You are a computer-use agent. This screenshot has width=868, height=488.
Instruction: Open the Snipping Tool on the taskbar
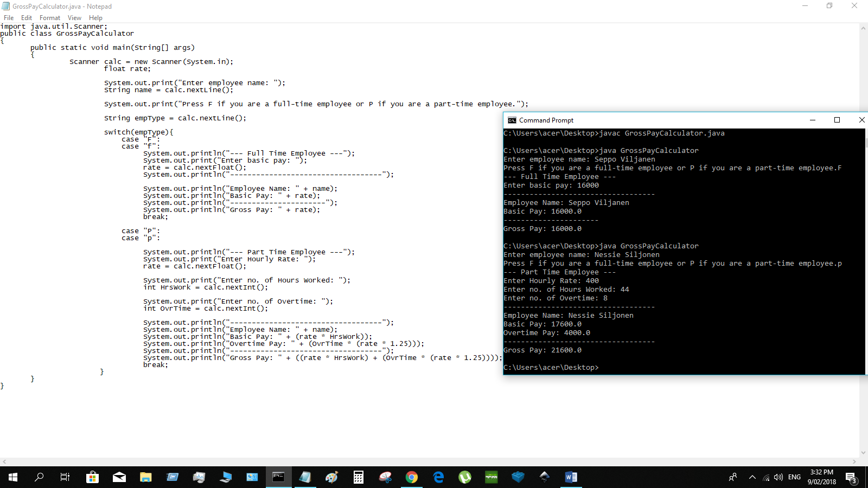pos(385,477)
